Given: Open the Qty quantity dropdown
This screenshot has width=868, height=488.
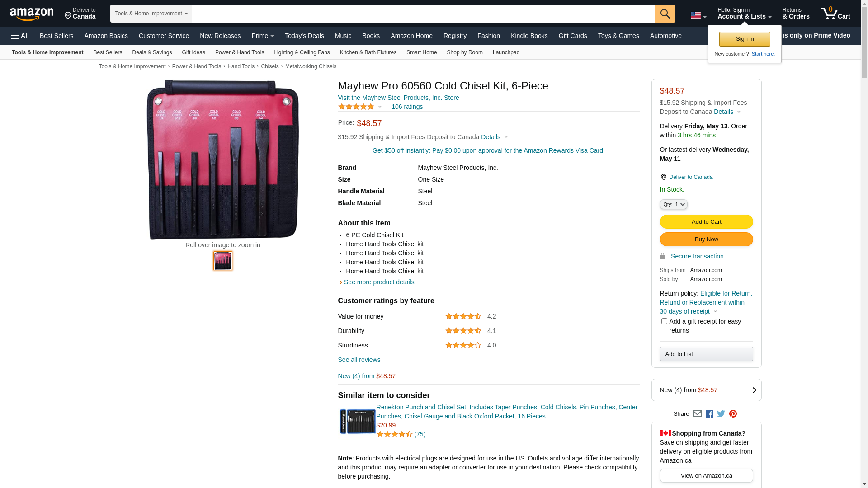Looking at the screenshot, I should (x=674, y=205).
